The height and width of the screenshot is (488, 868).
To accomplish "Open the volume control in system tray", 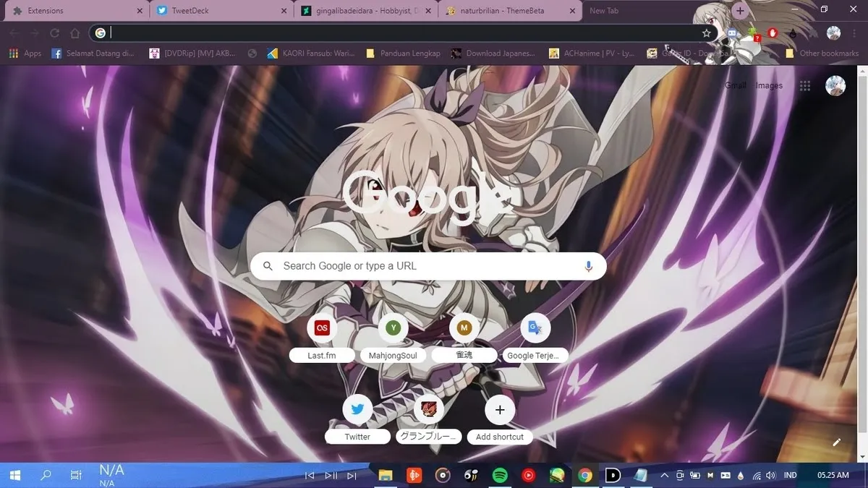I will click(771, 475).
